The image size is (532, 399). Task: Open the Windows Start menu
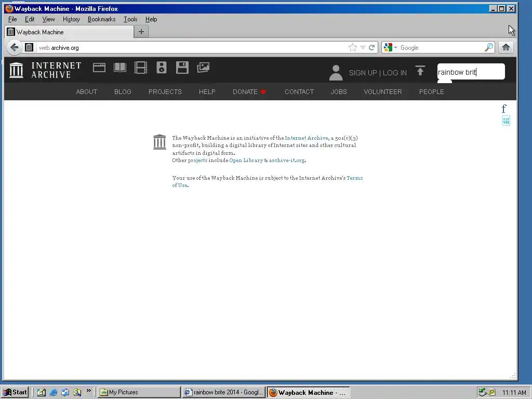click(15, 392)
